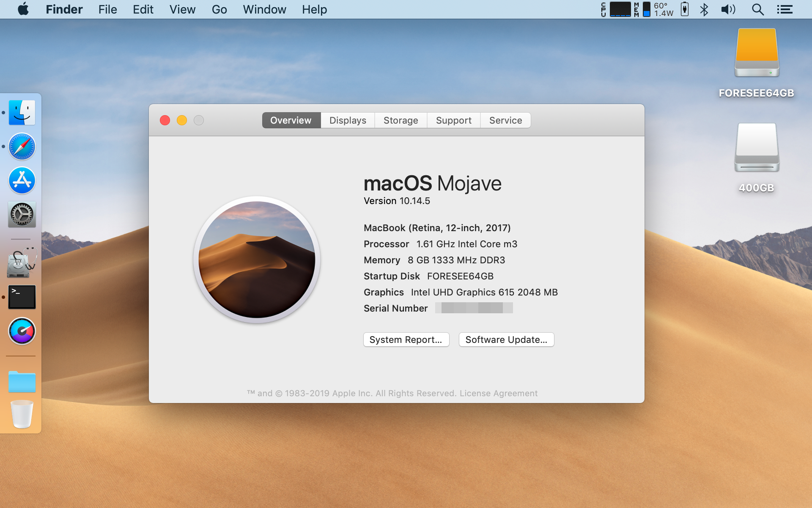Click the macOS Mojave title text
The image size is (812, 508).
coord(433,184)
